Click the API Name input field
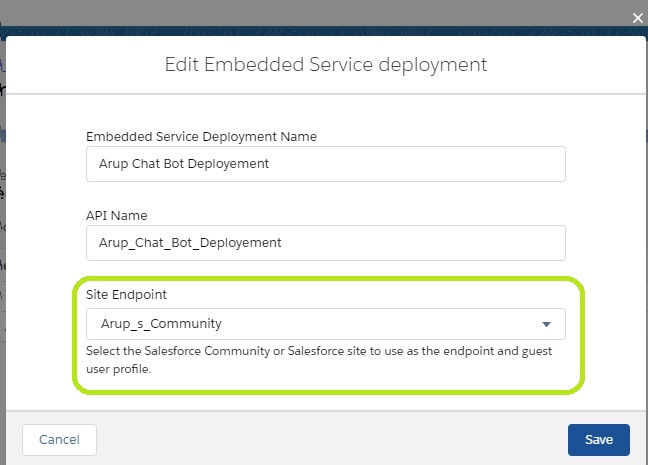 (326, 243)
